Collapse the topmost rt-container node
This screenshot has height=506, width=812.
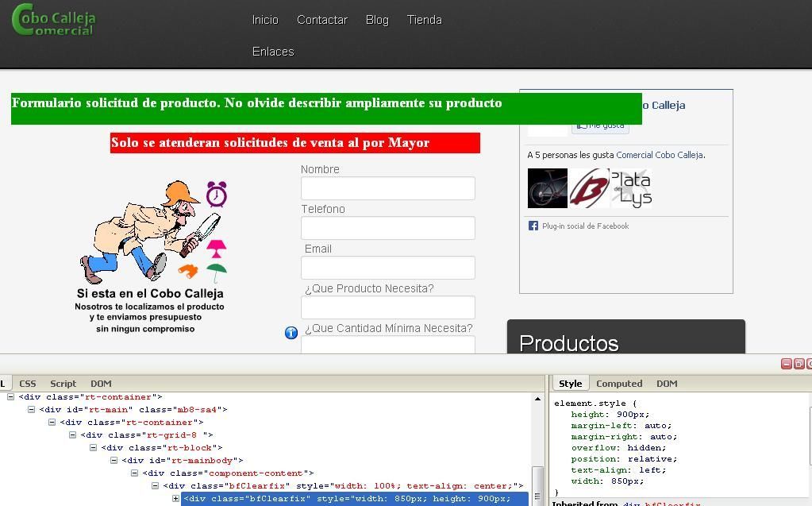tap(10, 396)
